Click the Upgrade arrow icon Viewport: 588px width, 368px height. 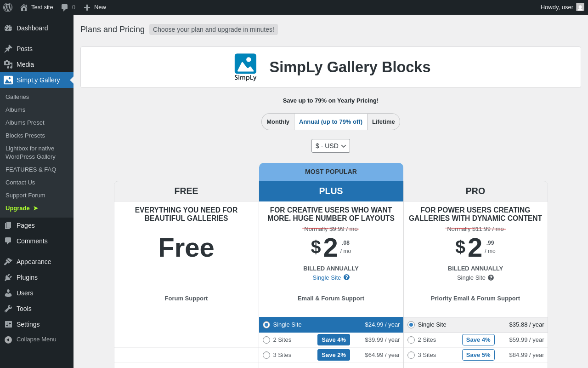[x=35, y=208]
